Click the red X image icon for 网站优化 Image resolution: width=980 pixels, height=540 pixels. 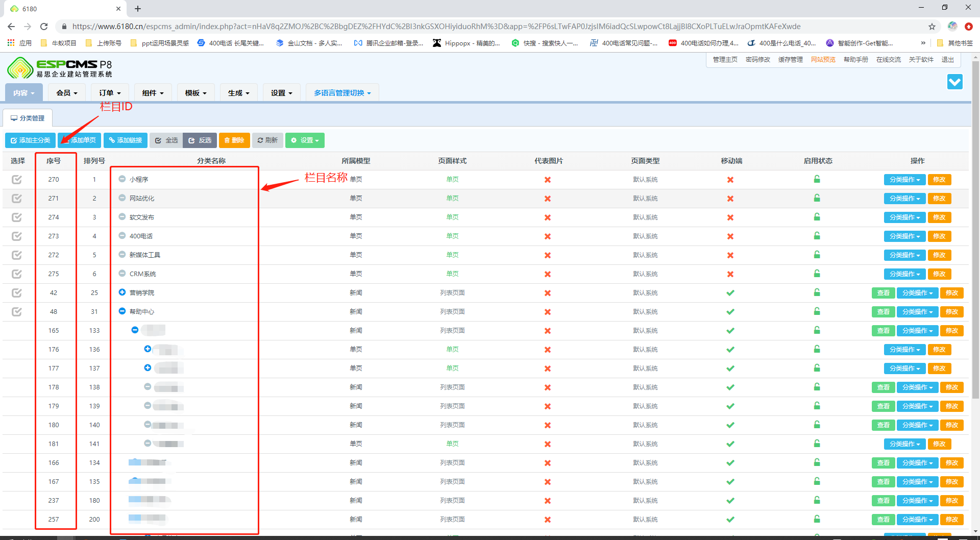(x=548, y=199)
